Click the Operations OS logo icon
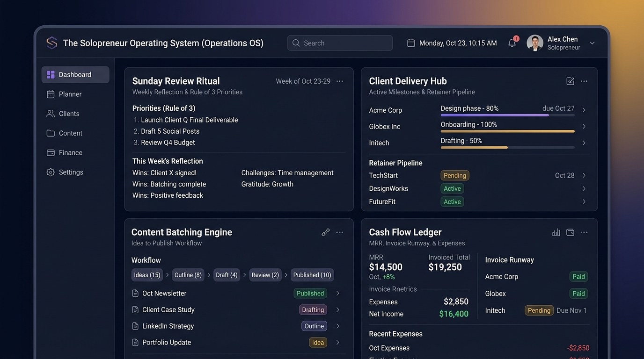Image resolution: width=644 pixels, height=359 pixels. click(52, 43)
